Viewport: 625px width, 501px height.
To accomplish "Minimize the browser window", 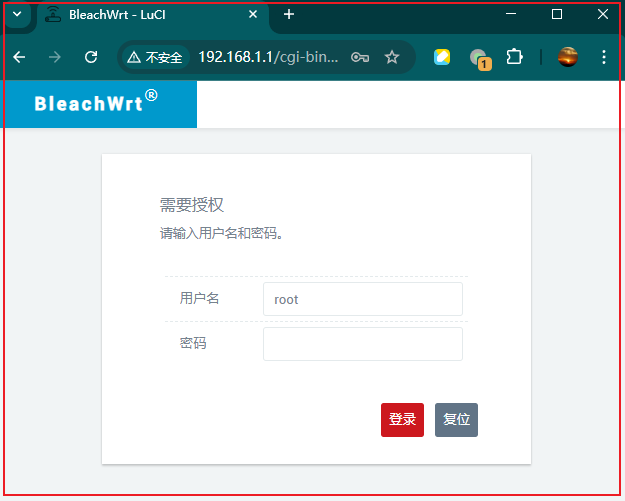I will [x=511, y=14].
